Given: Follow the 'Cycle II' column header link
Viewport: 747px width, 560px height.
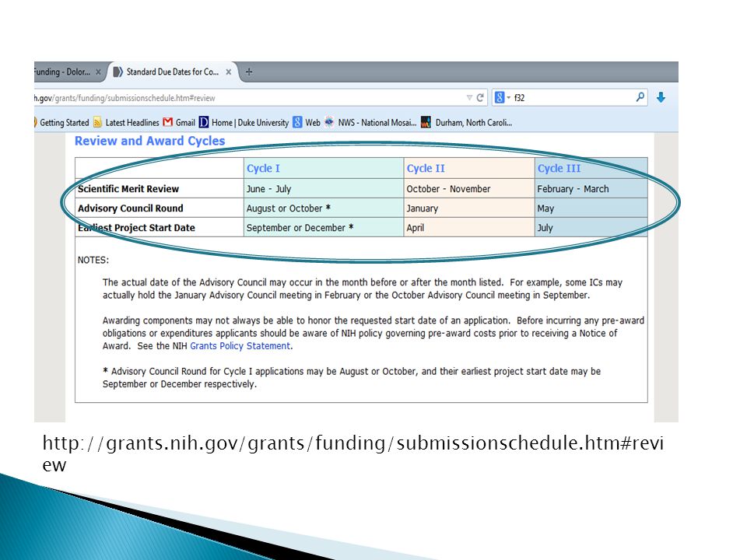Looking at the screenshot, I should point(426,168).
